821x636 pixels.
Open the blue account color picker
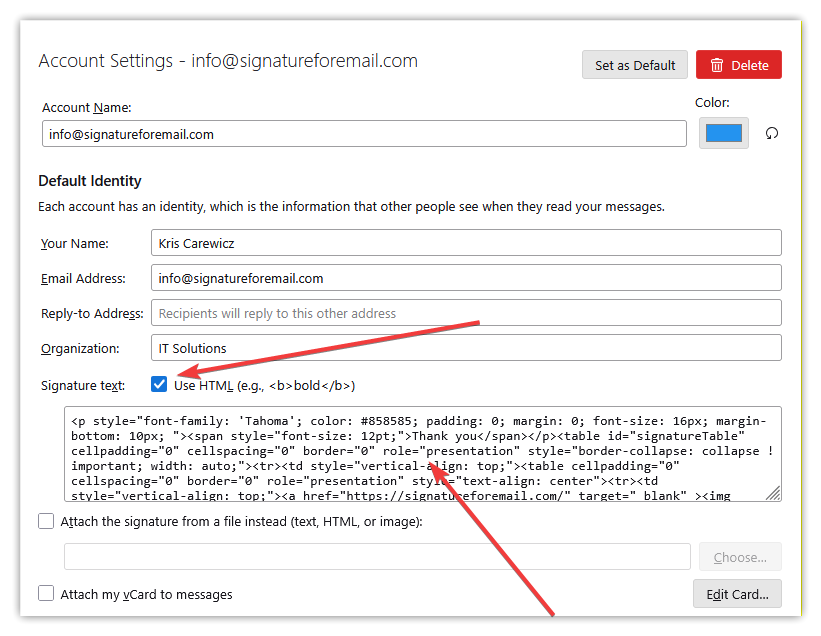pos(723,134)
